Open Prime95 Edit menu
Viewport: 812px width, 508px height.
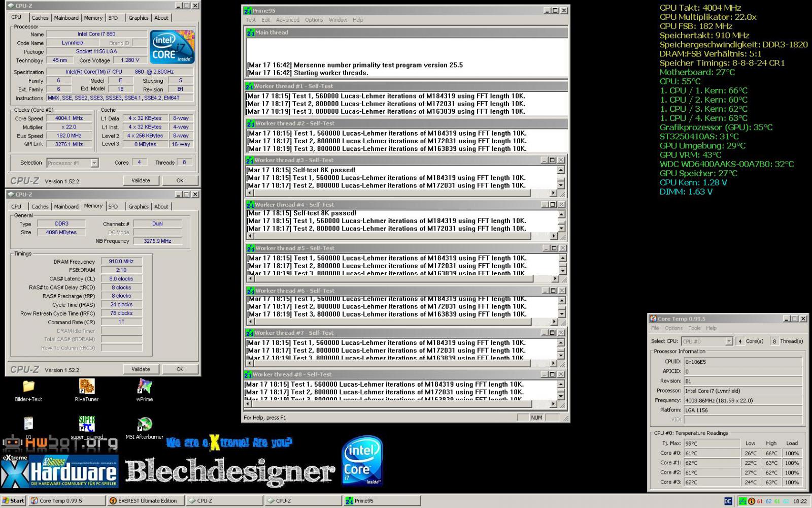[x=266, y=20]
